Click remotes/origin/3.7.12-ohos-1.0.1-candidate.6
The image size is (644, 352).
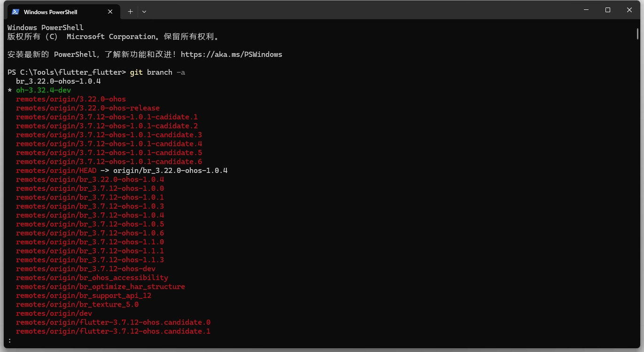[109, 162]
